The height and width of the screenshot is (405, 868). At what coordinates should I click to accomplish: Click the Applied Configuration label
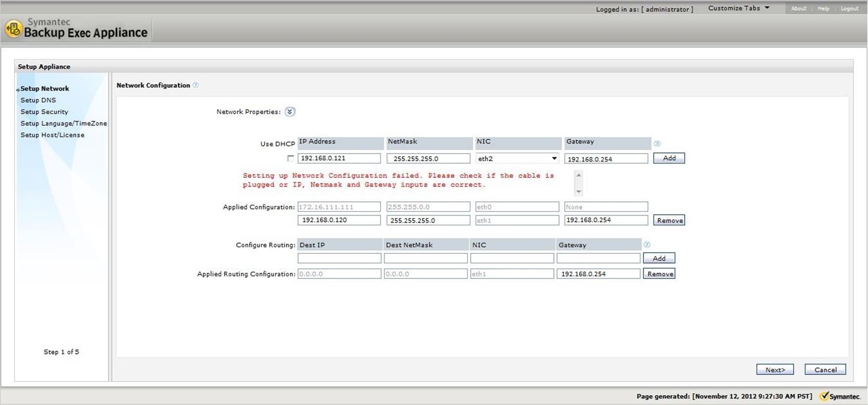point(259,207)
